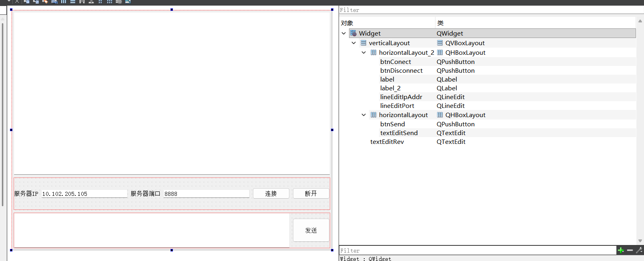Click QLabel class cell for label_2
This screenshot has height=261, width=644.
pyautogui.click(x=447, y=88)
